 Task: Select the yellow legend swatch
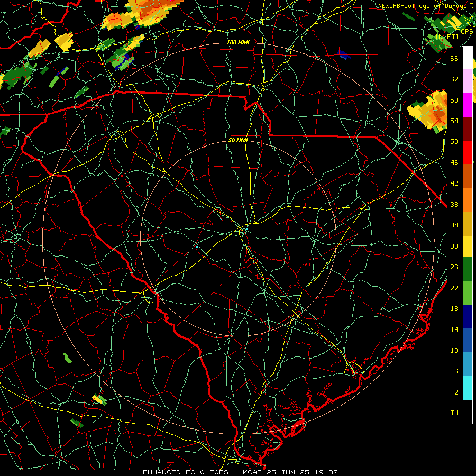[x=467, y=246]
